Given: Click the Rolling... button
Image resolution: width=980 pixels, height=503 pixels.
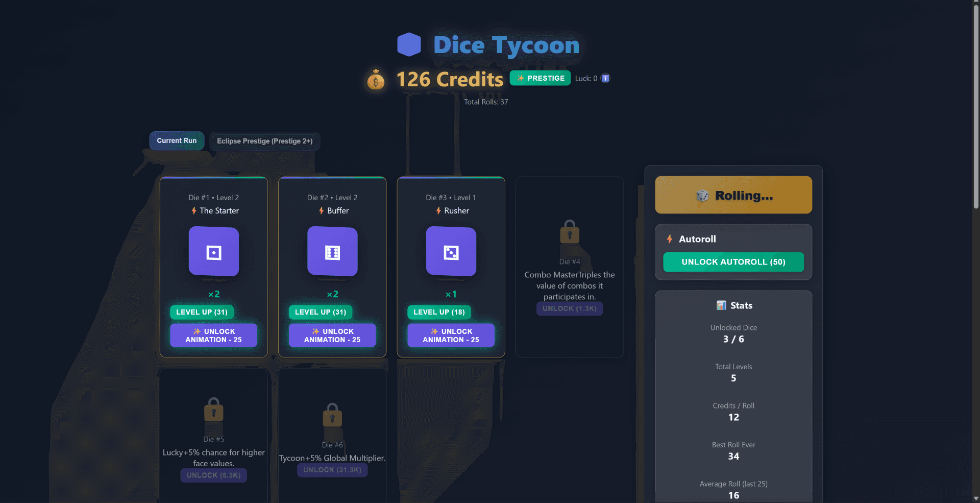Looking at the screenshot, I should (x=733, y=195).
